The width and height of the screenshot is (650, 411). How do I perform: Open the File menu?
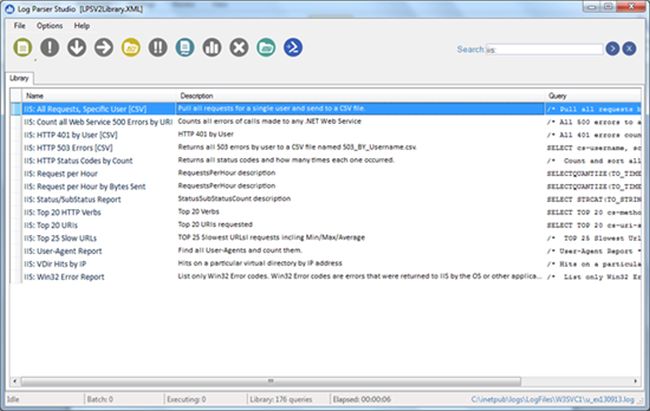[19, 26]
